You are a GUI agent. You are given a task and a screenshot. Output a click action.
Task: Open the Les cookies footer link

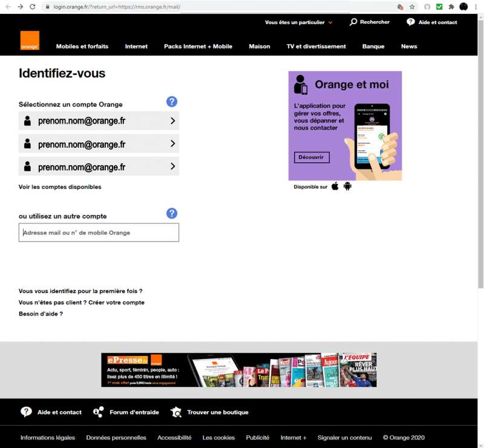pos(218,438)
